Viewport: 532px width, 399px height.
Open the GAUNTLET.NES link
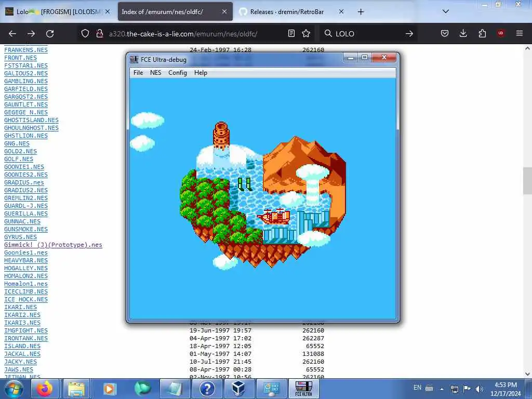pyautogui.click(x=26, y=104)
